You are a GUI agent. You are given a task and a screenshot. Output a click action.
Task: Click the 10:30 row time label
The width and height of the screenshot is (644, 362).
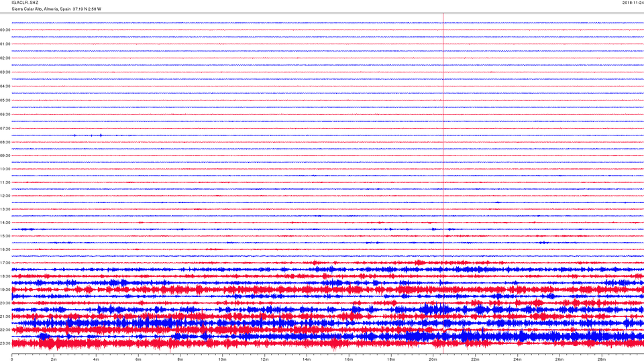(5, 169)
